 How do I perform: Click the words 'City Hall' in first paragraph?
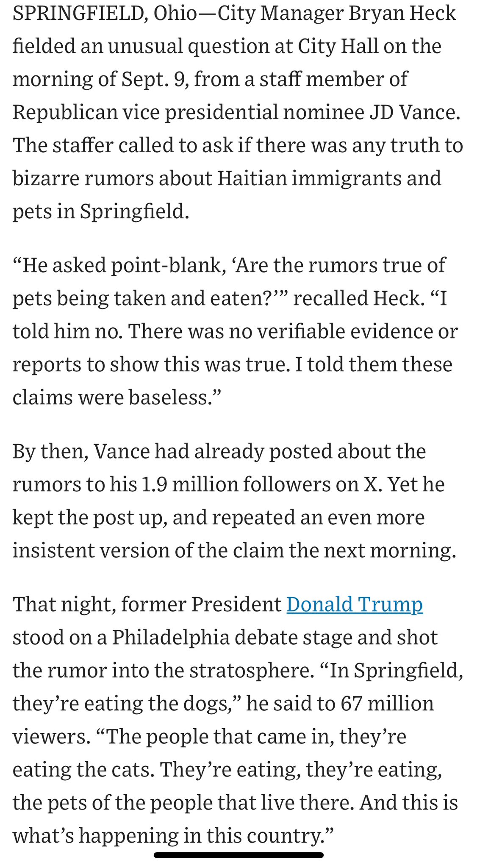click(x=338, y=46)
